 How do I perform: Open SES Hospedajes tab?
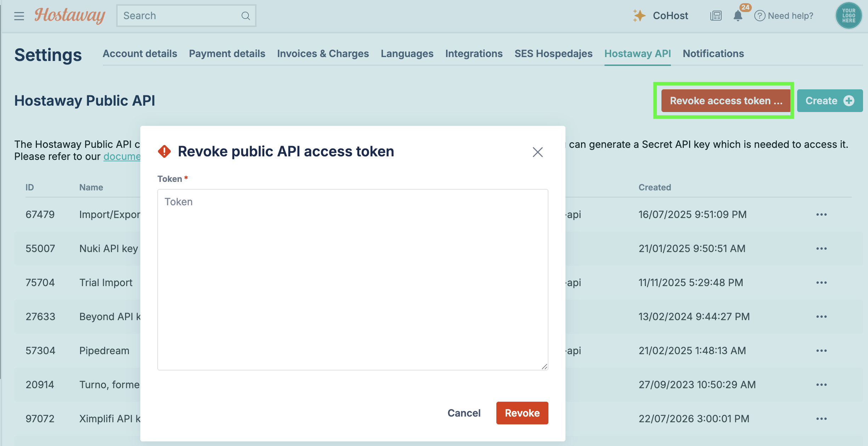(x=553, y=54)
